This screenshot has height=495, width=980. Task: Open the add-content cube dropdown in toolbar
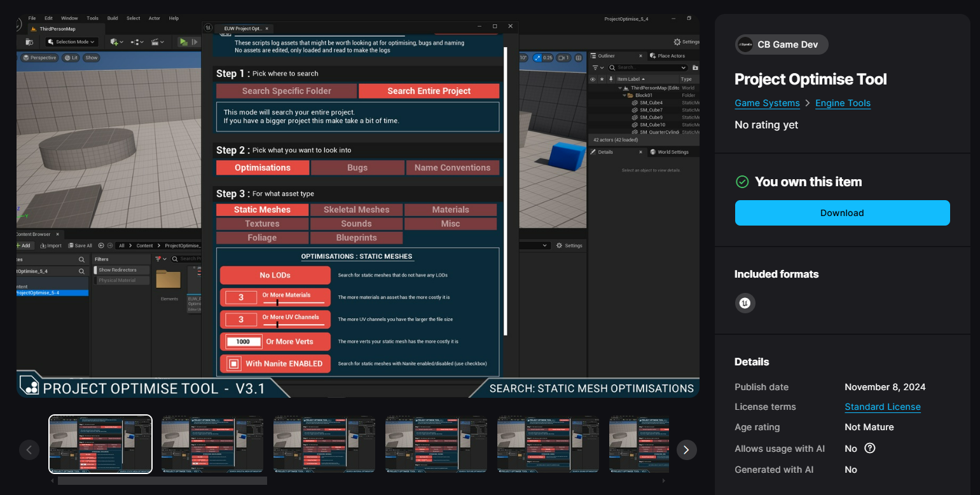coord(116,42)
